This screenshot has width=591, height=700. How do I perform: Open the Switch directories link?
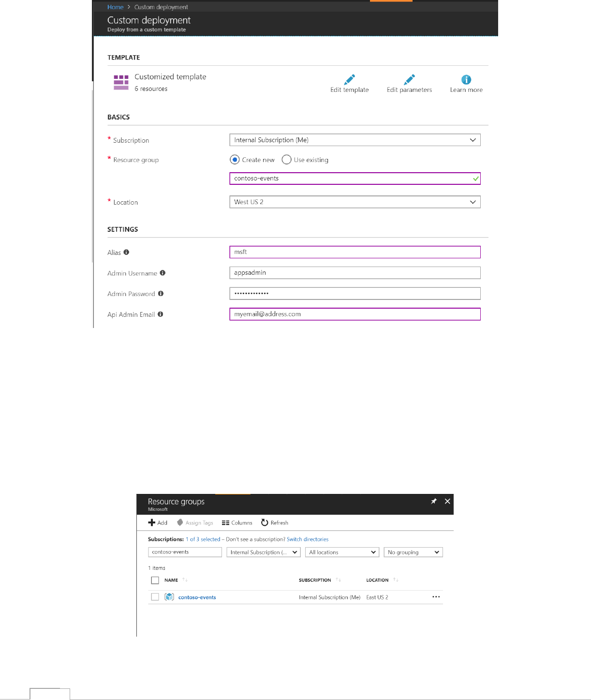(x=308, y=539)
